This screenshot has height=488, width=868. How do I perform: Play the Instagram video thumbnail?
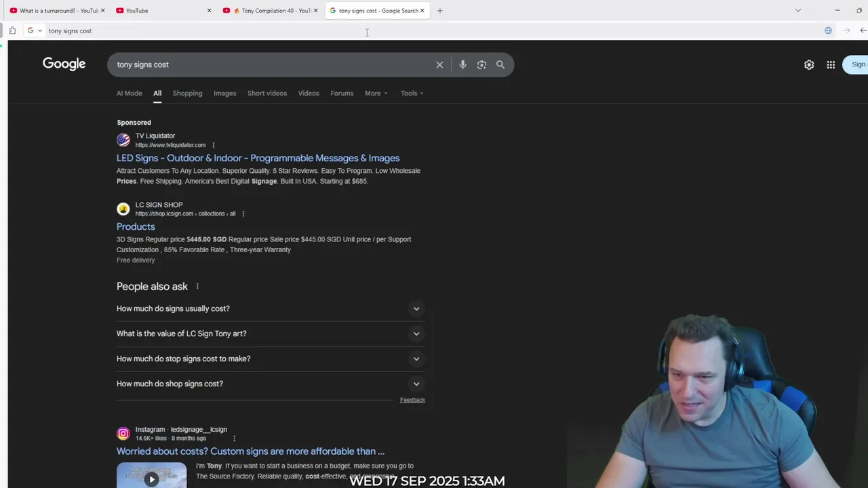(x=151, y=475)
